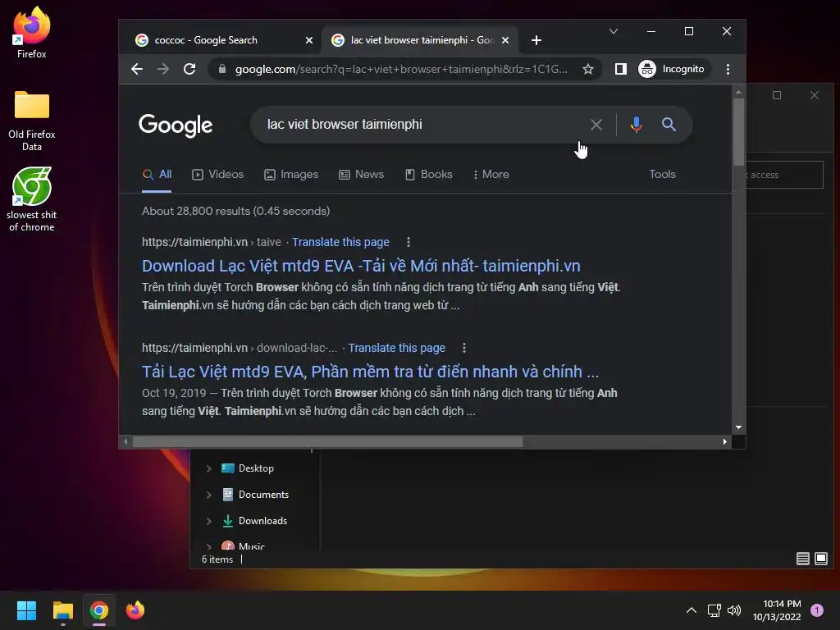Click the scroll-right arrow in Chrome
The height and width of the screenshot is (630, 840).
click(x=724, y=442)
